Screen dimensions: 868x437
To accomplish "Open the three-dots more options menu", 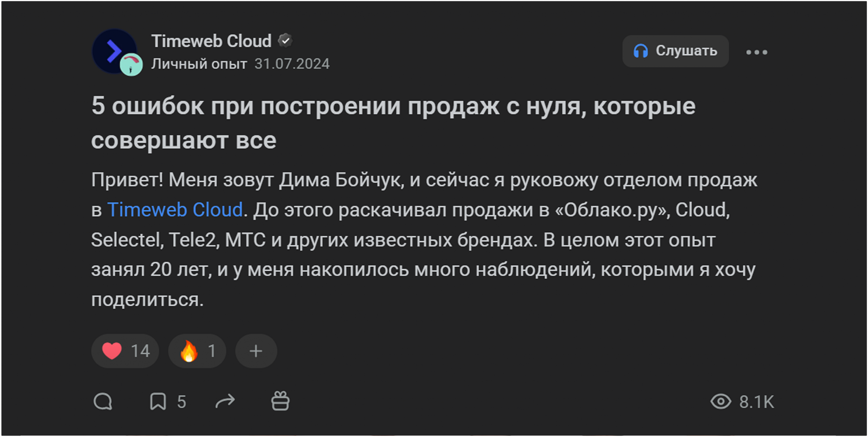I will tap(757, 52).
